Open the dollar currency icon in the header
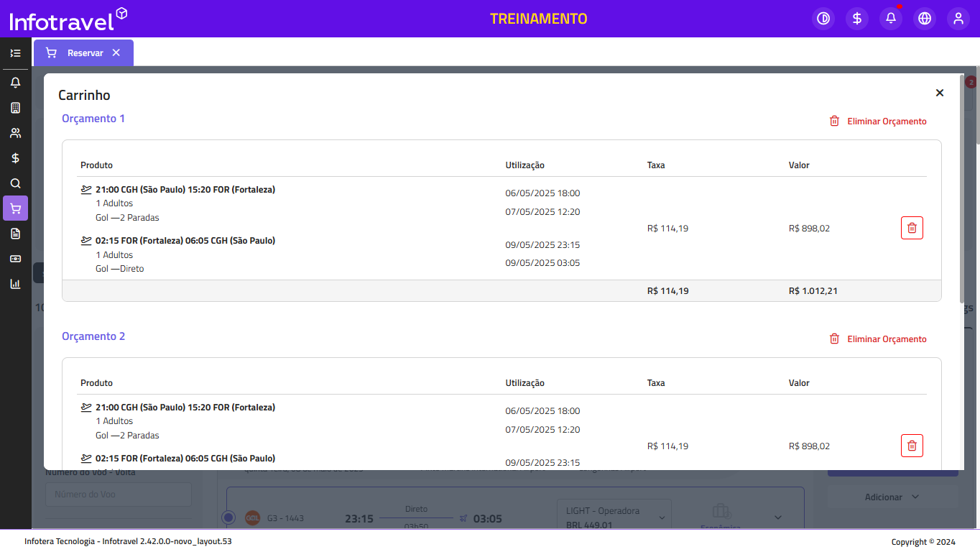Image resolution: width=980 pixels, height=552 pixels. pos(857,19)
